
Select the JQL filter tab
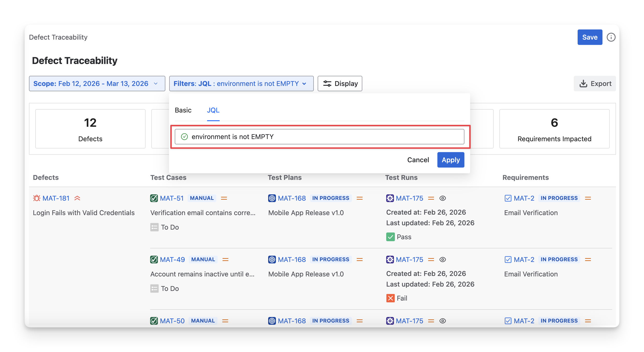tap(213, 110)
